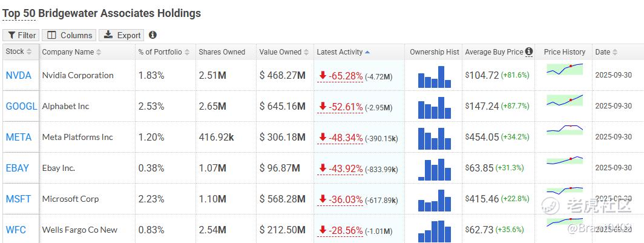Click the $ 468.27M value cell
Viewport: 644px width, 243px height.
[283, 75]
